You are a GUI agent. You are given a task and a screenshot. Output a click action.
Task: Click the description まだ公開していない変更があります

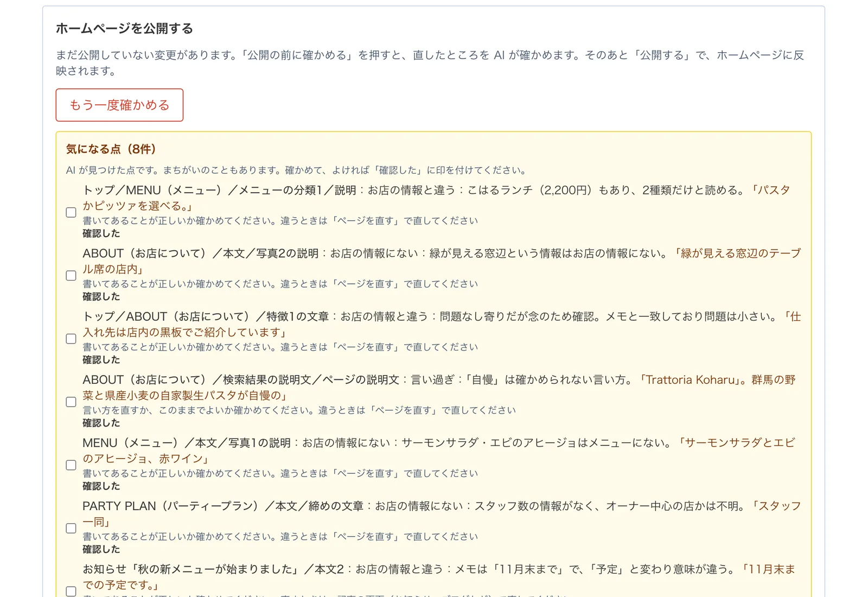pos(430,63)
